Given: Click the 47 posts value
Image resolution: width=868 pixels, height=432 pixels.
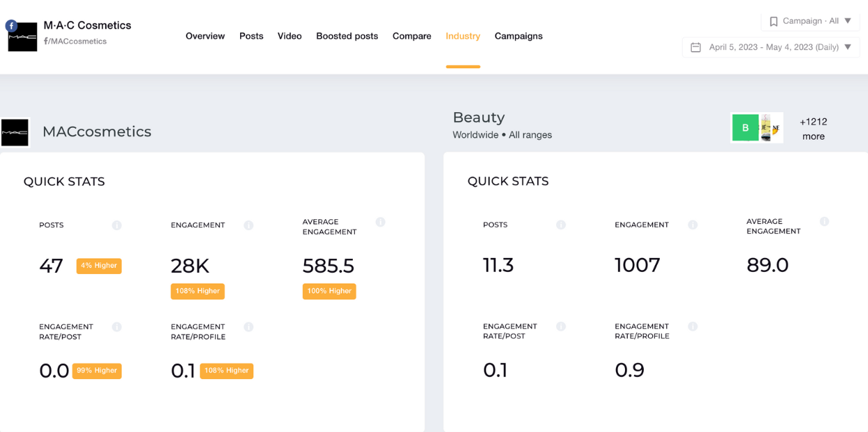Looking at the screenshot, I should coord(52,266).
